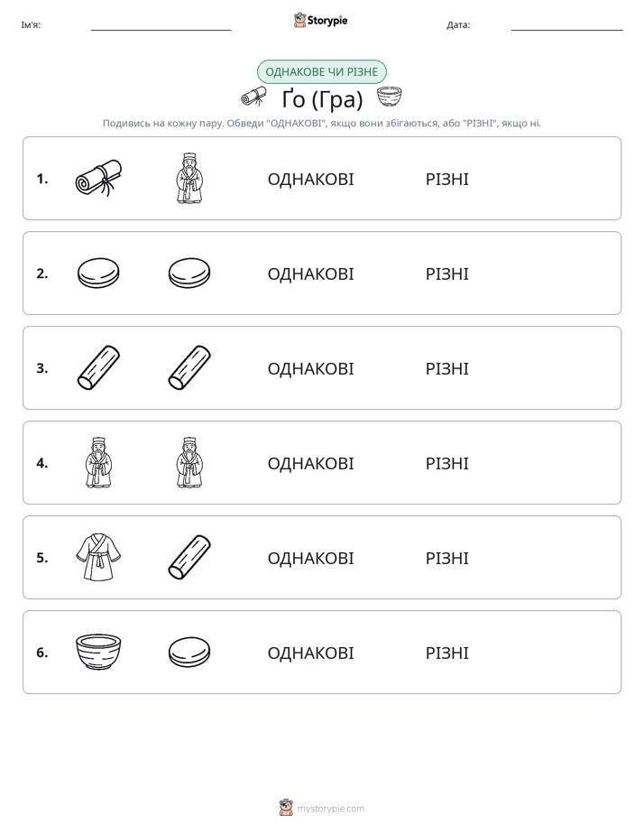The height and width of the screenshot is (834, 644).
Task: Select РІЗНІ for row 1
Action: pyautogui.click(x=446, y=180)
